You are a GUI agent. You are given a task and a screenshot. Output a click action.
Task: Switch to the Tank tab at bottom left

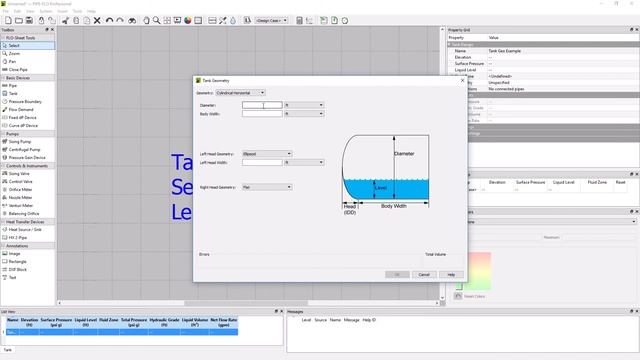tap(8, 350)
